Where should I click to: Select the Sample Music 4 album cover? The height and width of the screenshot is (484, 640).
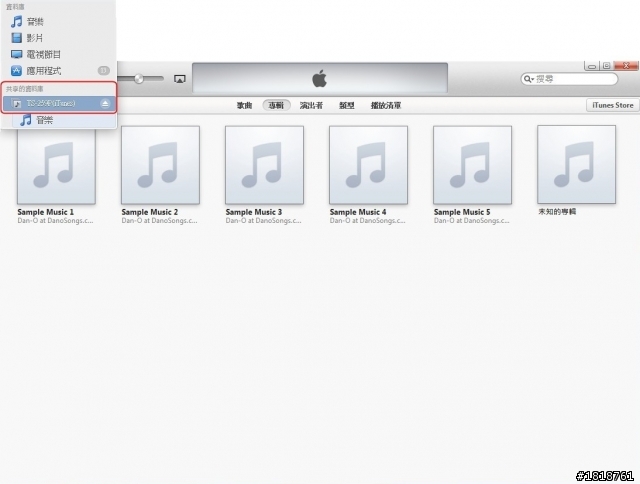tap(369, 165)
